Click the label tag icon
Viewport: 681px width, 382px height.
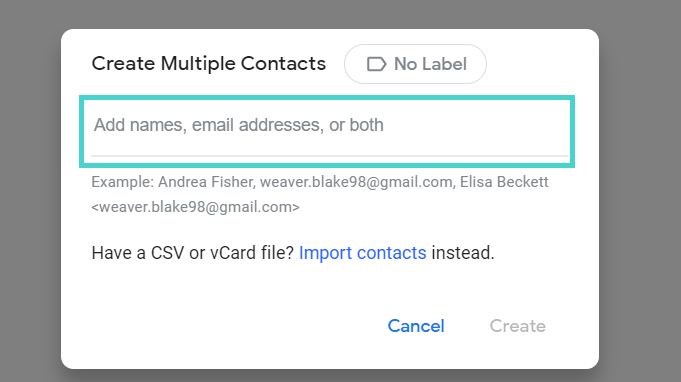click(376, 64)
